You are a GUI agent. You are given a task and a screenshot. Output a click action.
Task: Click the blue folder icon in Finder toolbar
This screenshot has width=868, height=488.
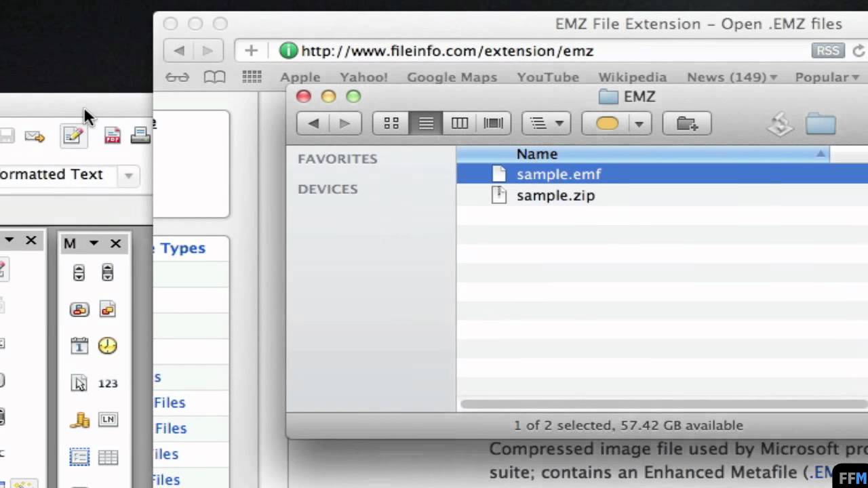tap(821, 124)
